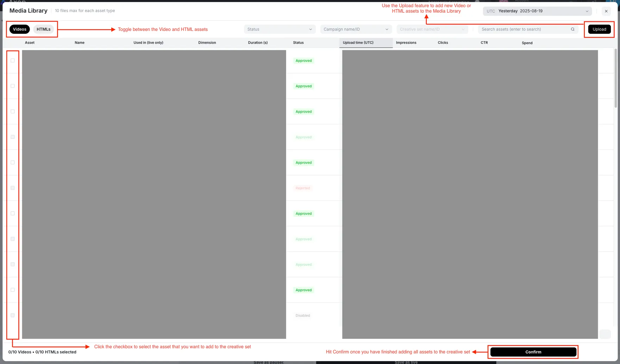
Task: Tick the fifth asset row checkbox
Action: (13, 162)
